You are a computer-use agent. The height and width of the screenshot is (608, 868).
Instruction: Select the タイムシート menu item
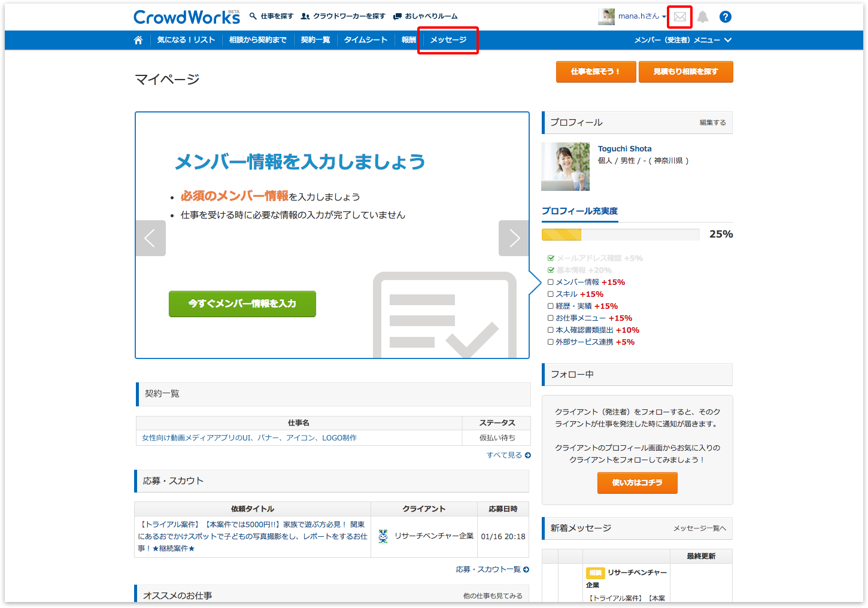point(366,40)
